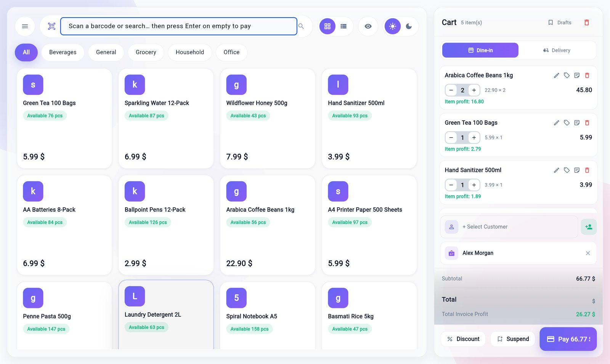The image size is (610, 364).
Task: Click the add new customer icon
Action: pyautogui.click(x=589, y=227)
